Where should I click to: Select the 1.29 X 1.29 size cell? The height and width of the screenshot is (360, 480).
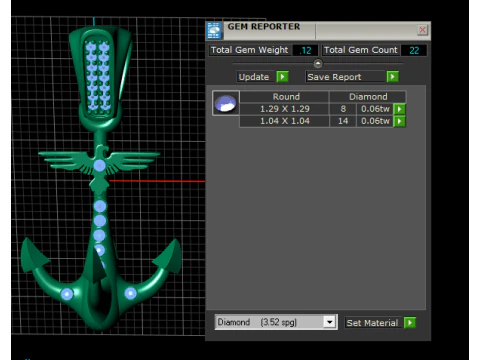[285, 109]
